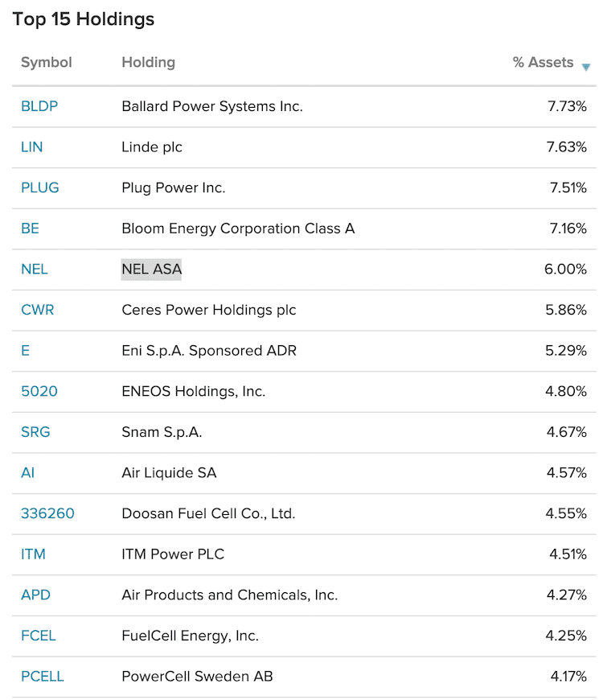
Task: Select the ITM Power symbol link
Action: click(x=34, y=554)
